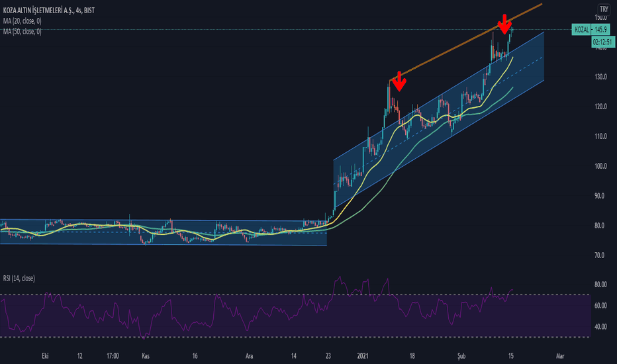This screenshot has width=617, height=364.
Task: Click the KOZAL price label
Action: pyautogui.click(x=582, y=30)
